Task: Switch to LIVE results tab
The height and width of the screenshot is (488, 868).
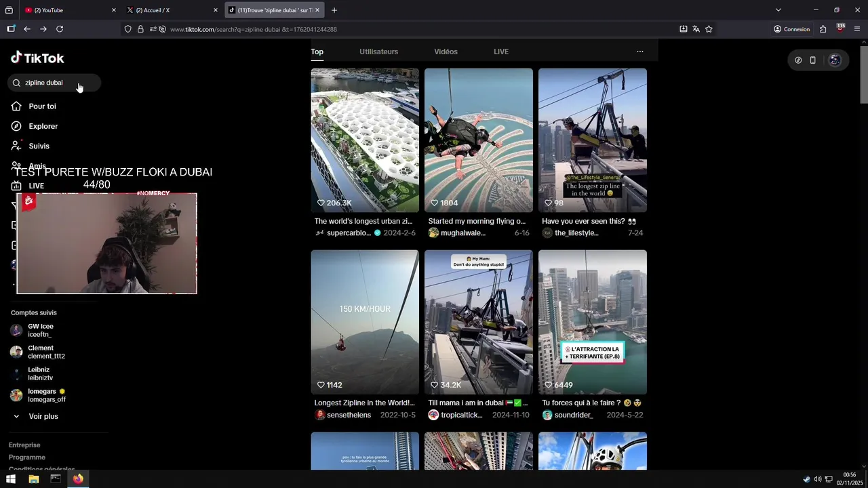Action: [501, 52]
